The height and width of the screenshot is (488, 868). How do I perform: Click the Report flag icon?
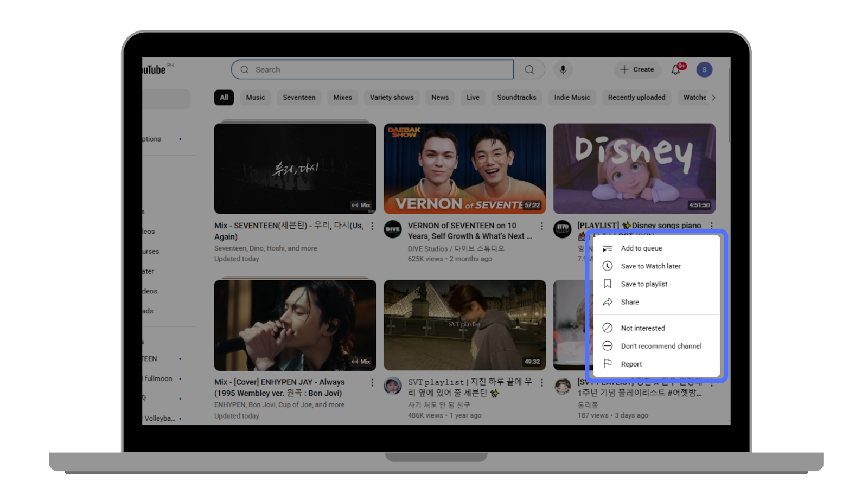(x=608, y=364)
